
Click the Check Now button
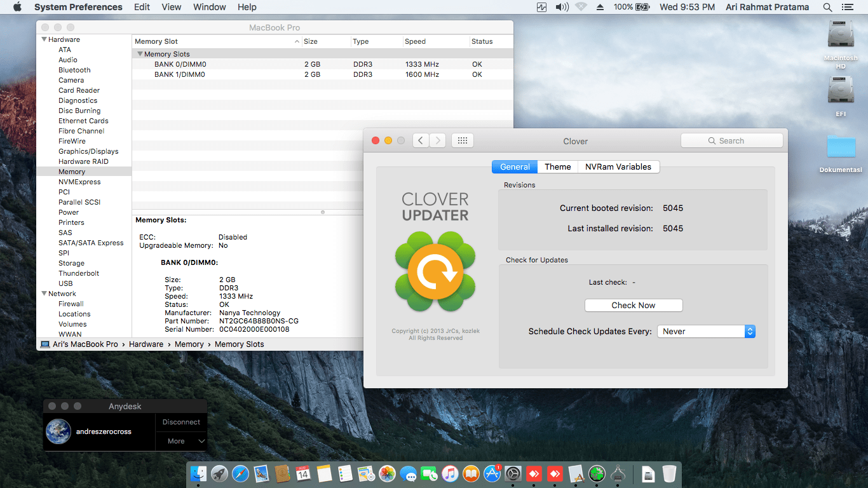pyautogui.click(x=634, y=305)
